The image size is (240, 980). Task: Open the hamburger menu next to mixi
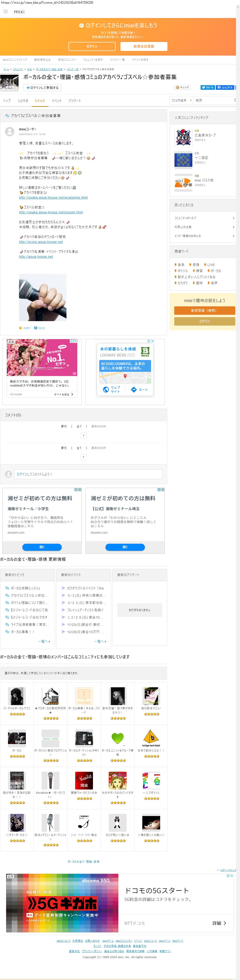point(5,11)
